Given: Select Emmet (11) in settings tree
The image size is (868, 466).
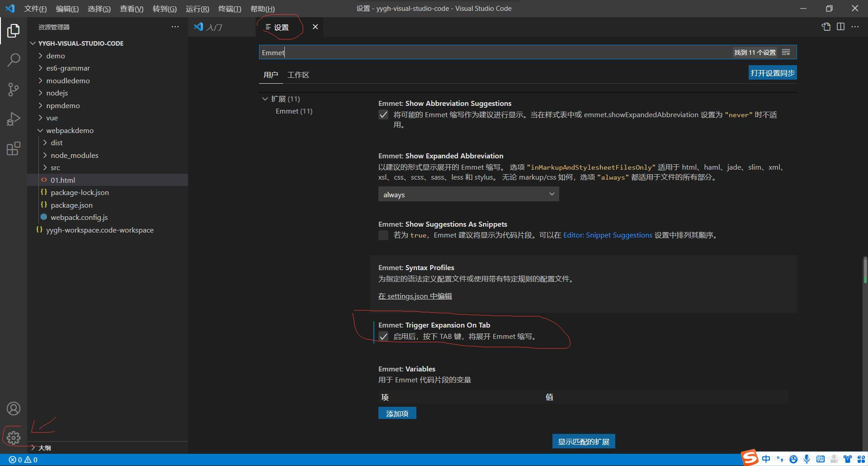Looking at the screenshot, I should [294, 111].
